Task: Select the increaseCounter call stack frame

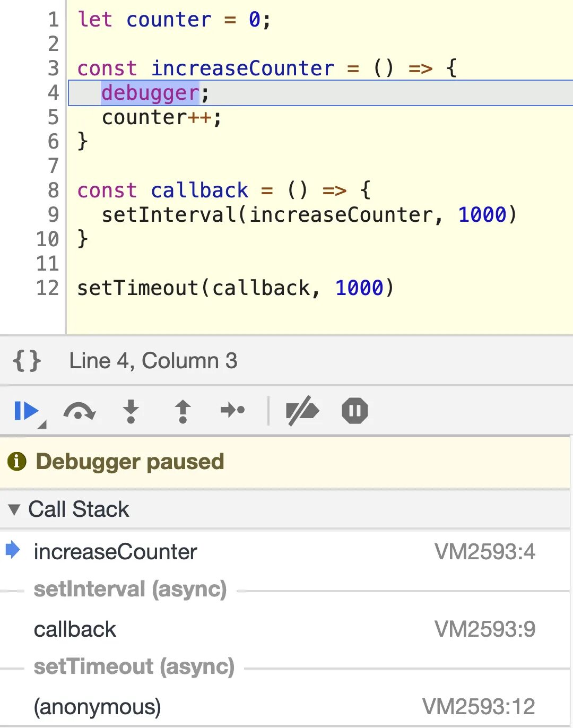Action: click(115, 552)
